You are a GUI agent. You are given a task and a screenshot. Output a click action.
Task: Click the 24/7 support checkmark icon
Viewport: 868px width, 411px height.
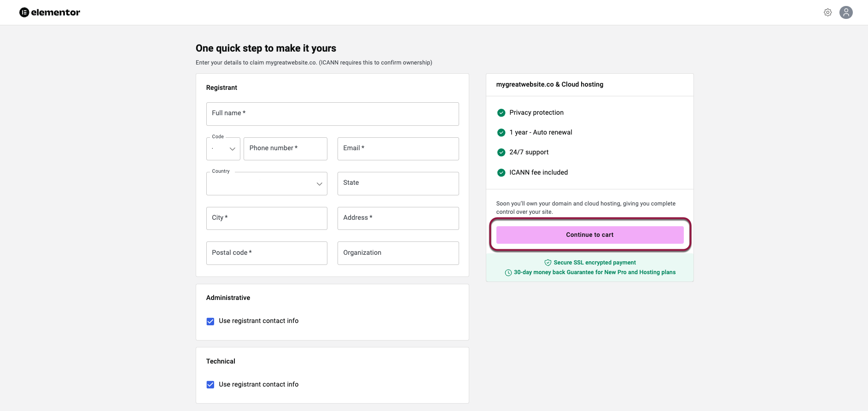coord(501,153)
